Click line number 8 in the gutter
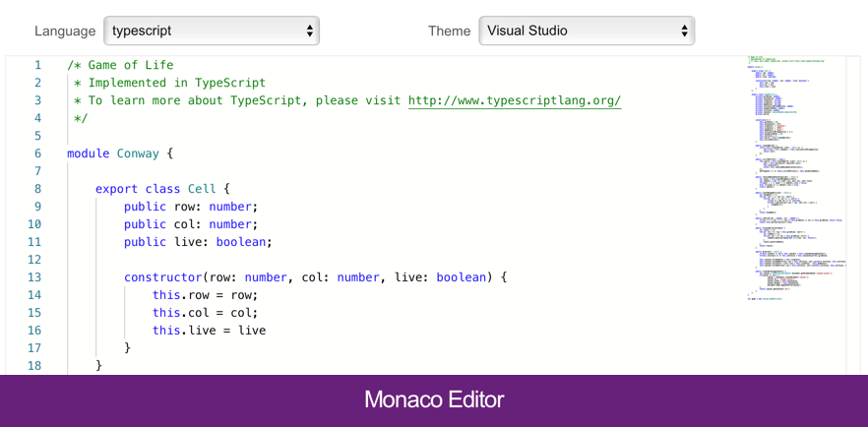The image size is (868, 427). 37,189
